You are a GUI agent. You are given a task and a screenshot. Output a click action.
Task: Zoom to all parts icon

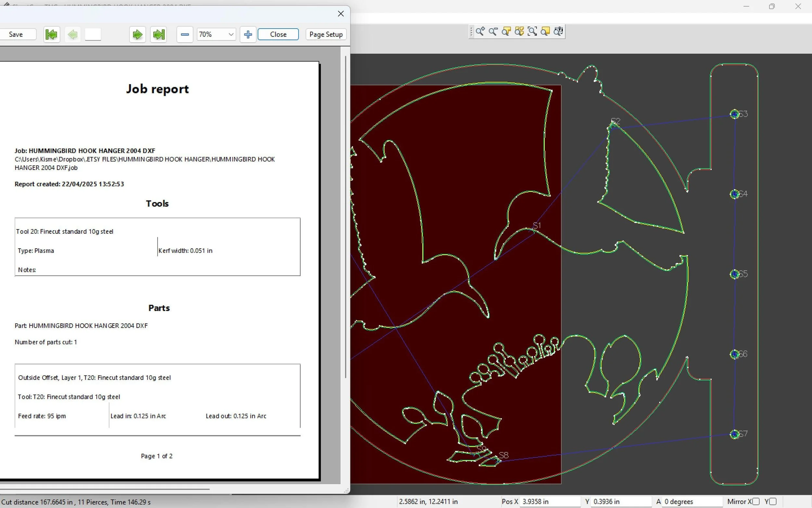(x=519, y=32)
